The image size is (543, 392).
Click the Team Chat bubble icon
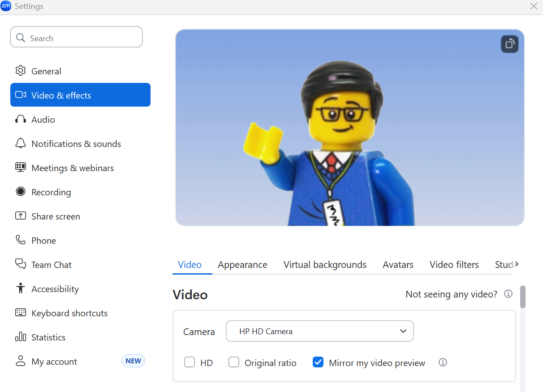21,264
